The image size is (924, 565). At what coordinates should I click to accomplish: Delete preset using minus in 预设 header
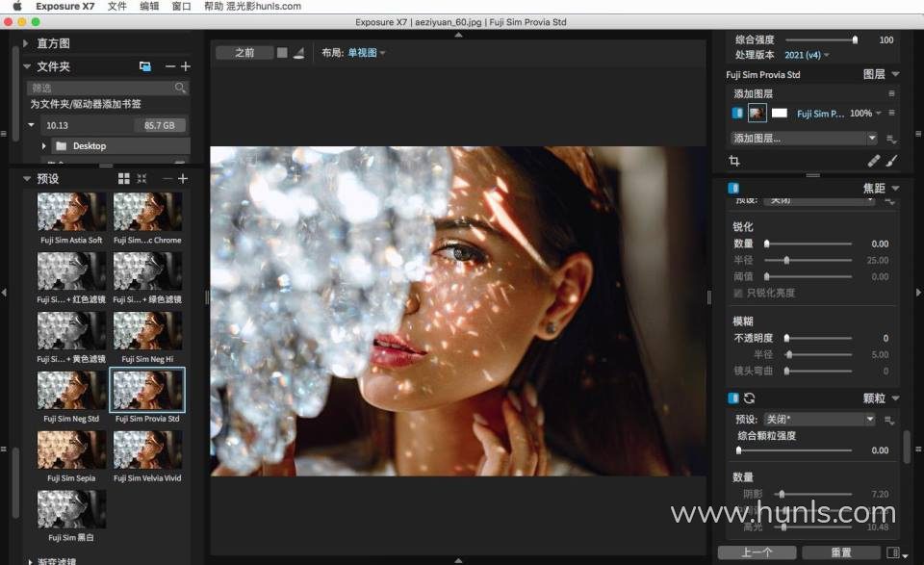167,178
